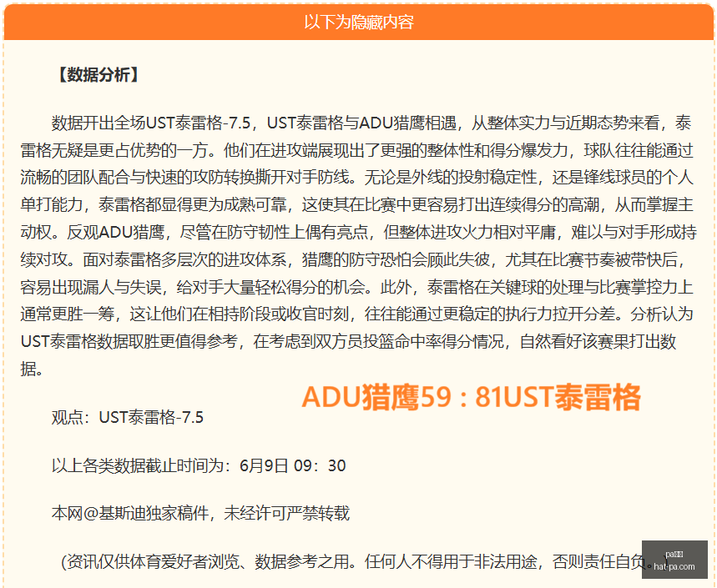
Task: Click the paragraph line beginning 容易出现漏人与失误
Action: (356, 287)
